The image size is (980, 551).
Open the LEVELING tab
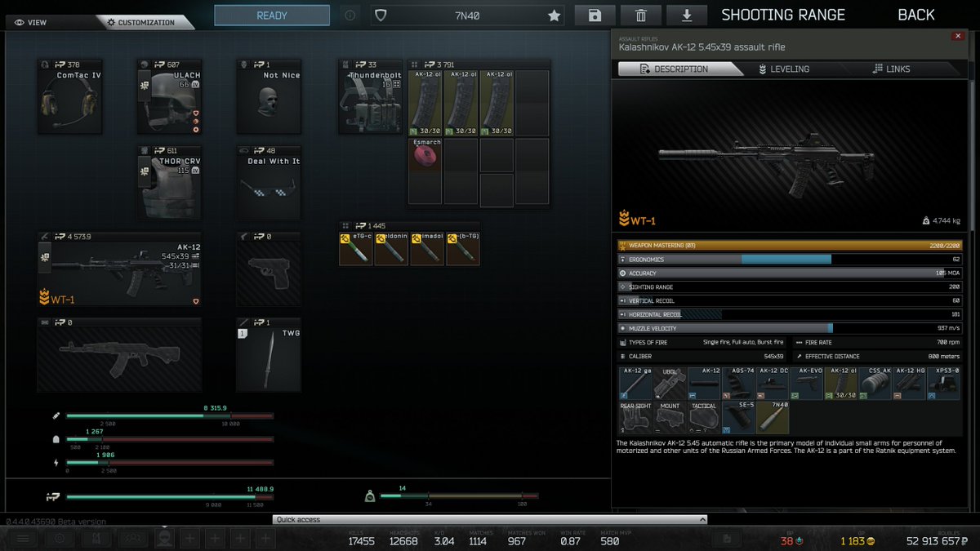pyautogui.click(x=784, y=69)
